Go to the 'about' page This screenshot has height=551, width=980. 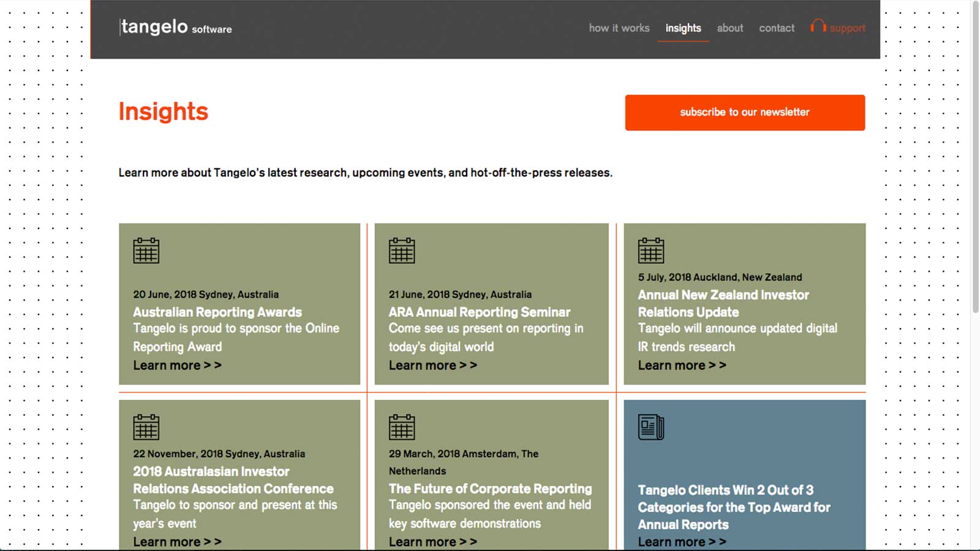730,28
